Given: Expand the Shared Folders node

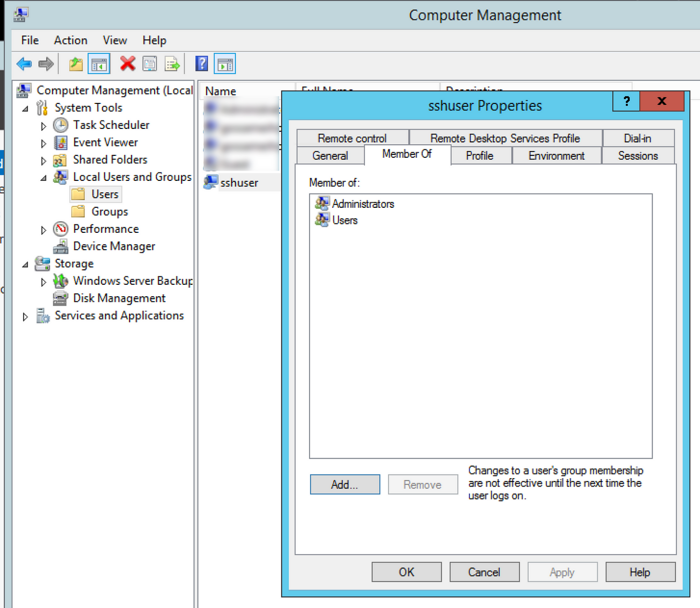Looking at the screenshot, I should [x=43, y=161].
